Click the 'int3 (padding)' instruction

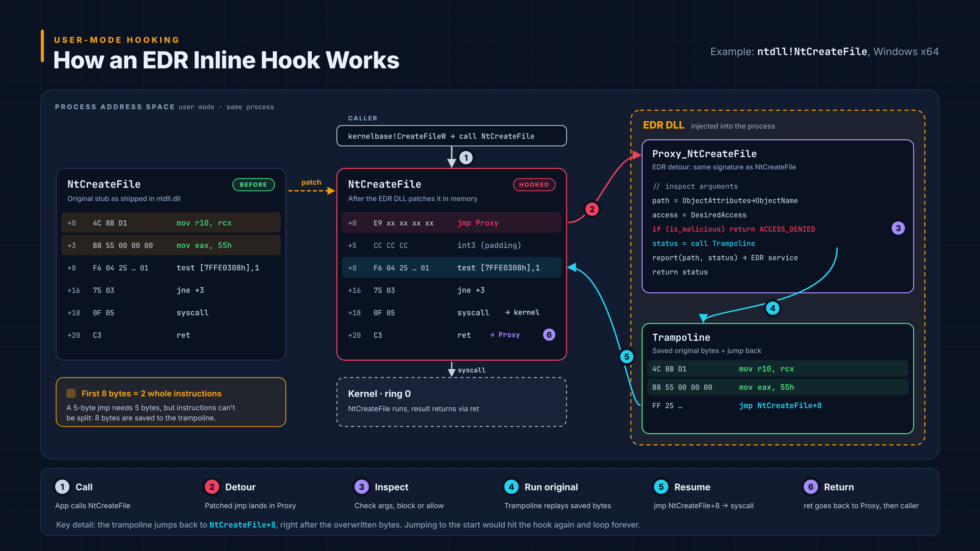[489, 245]
